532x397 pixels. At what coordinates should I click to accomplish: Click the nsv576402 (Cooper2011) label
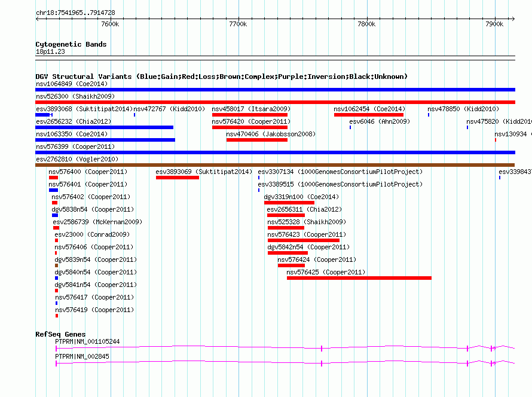(91, 197)
